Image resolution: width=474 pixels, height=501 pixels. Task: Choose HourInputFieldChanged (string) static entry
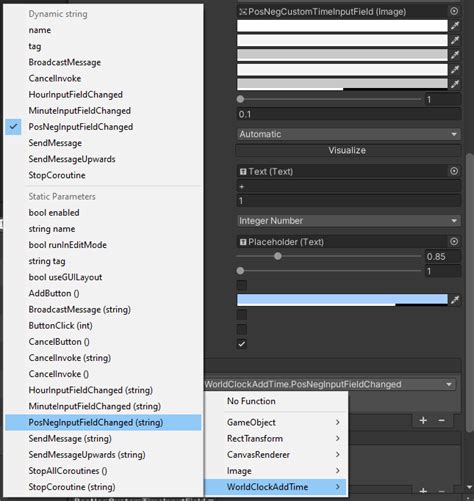point(103,390)
